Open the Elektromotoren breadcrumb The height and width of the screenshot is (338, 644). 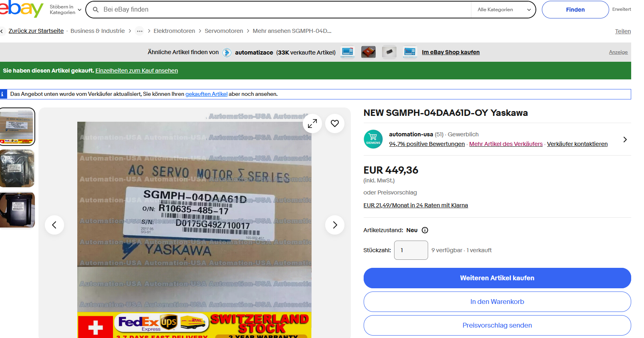[174, 31]
